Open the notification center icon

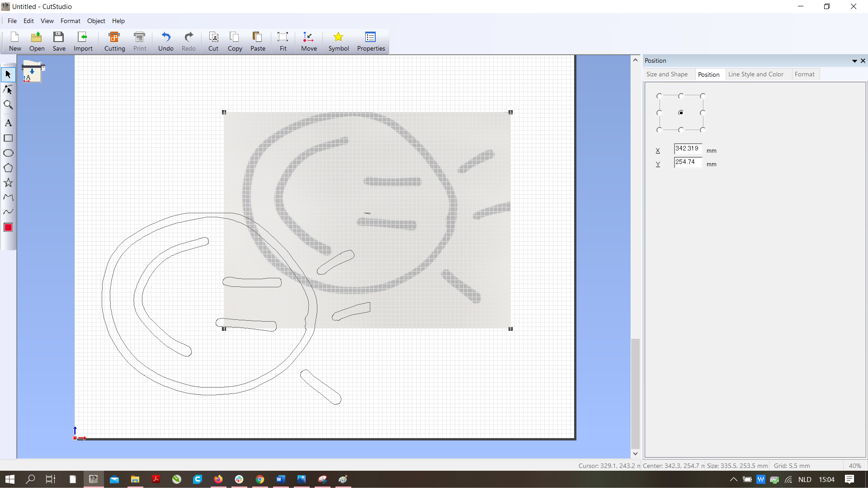coord(849,480)
